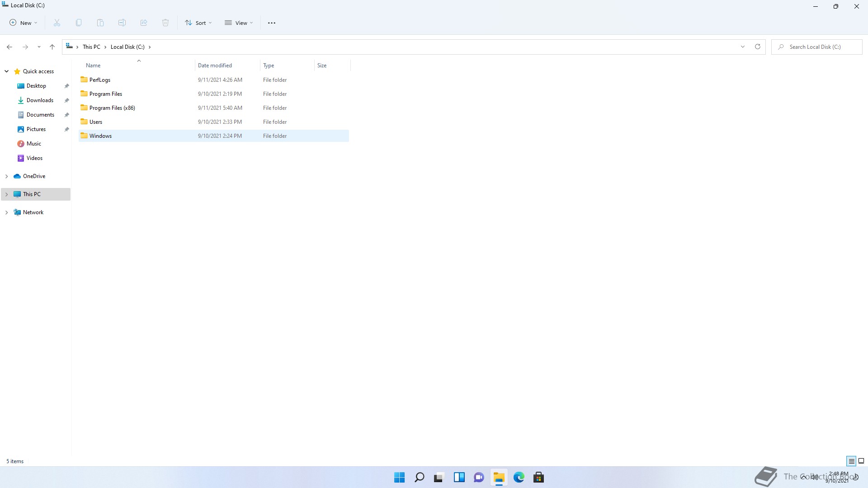Click This PC in breadcrumb path
Viewport: 868px width, 488px height.
(91, 47)
